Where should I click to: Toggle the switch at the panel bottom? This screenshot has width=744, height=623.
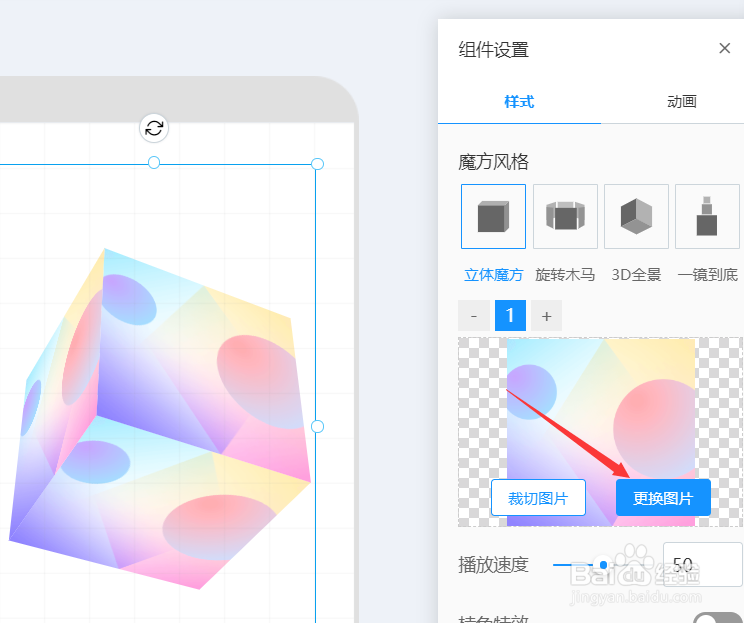pyautogui.click(x=718, y=617)
